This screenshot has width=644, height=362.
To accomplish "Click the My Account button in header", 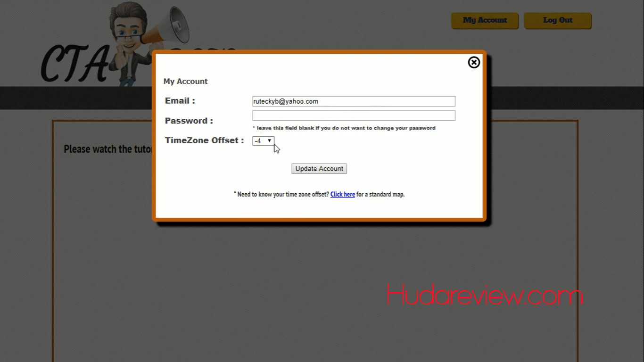I will point(485,20).
